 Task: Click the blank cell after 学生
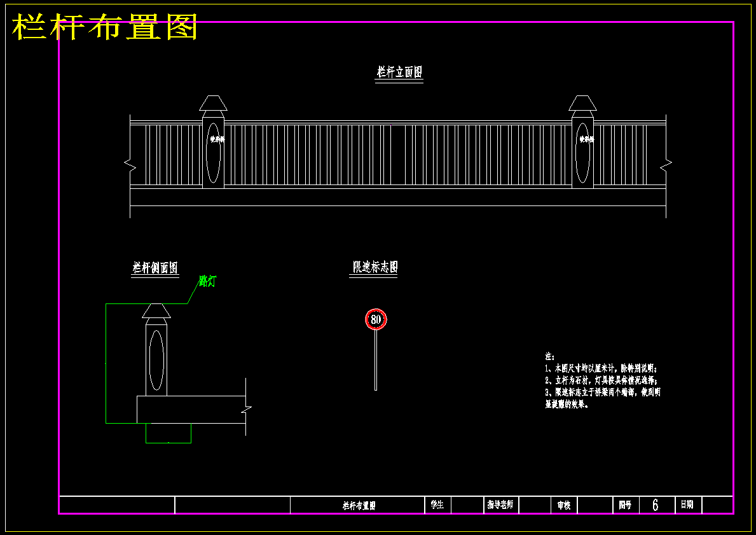pyautogui.click(x=467, y=504)
